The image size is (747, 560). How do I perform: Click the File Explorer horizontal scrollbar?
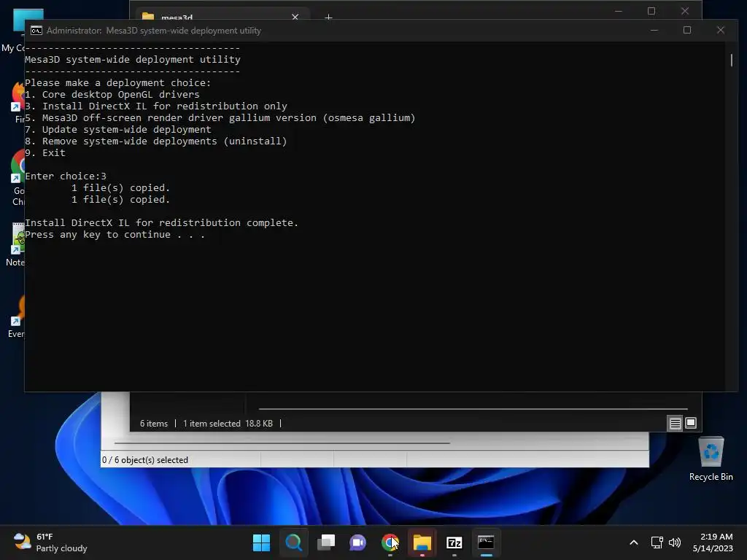pos(473,408)
